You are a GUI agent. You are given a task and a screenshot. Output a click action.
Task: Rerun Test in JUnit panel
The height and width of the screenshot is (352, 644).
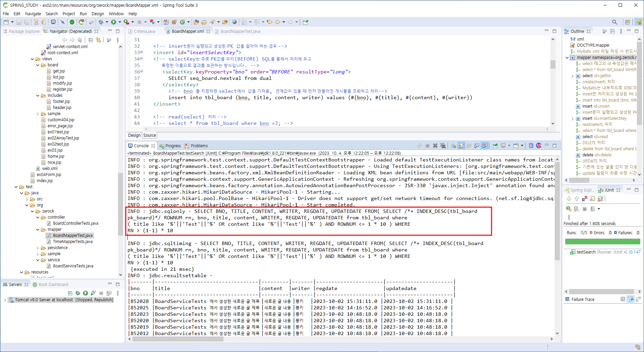[x=569, y=209]
